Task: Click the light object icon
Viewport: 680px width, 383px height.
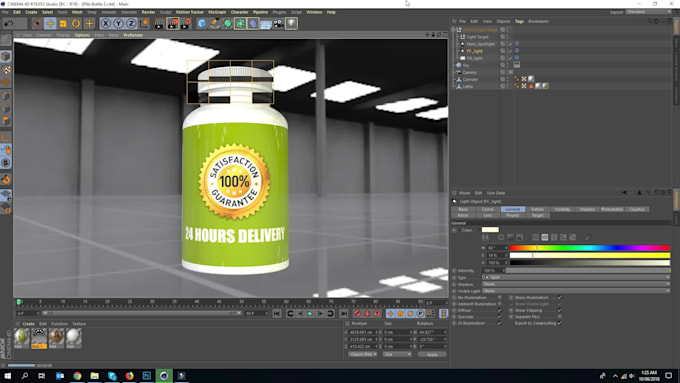Action: coord(291,23)
